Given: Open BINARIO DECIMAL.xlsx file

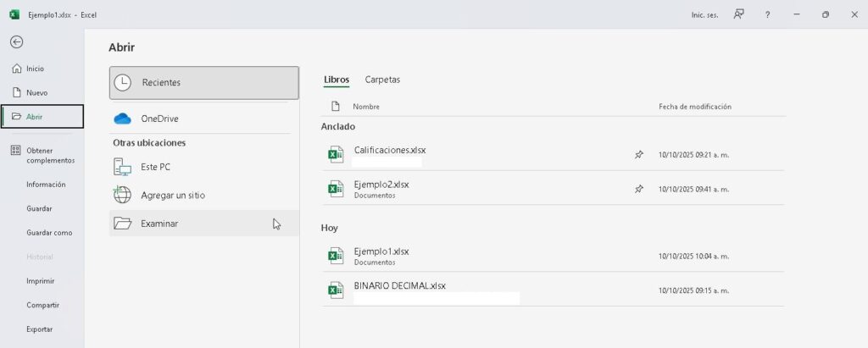Looking at the screenshot, I should [x=553, y=290].
